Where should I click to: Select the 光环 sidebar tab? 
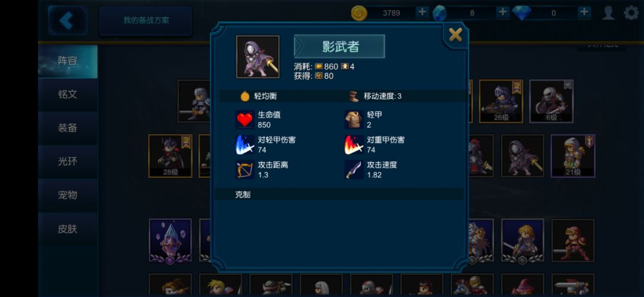tap(68, 162)
